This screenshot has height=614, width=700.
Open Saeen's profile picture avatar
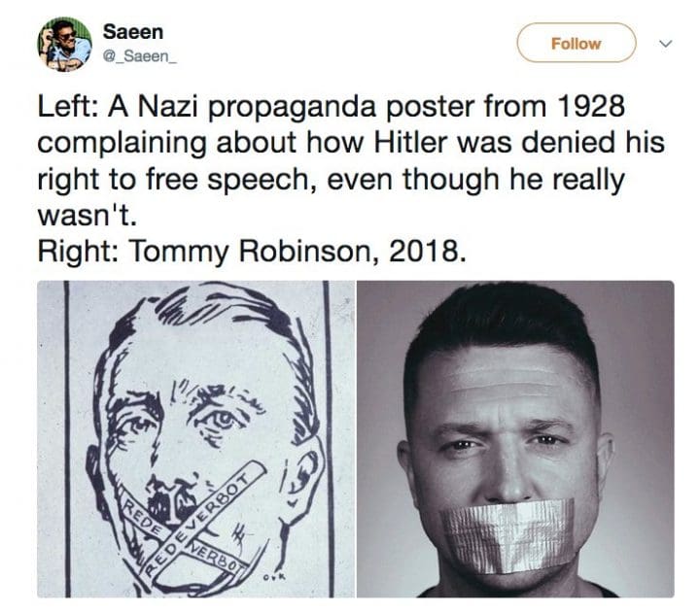point(65,44)
